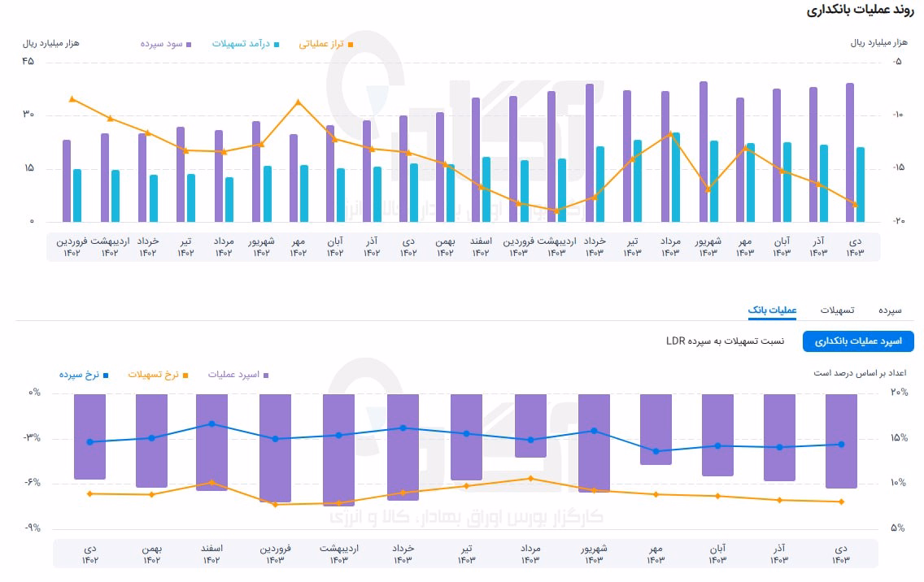Click the آذر ۱۴۰۳ label in the bottom chart
The image size is (924, 582).
(779, 554)
